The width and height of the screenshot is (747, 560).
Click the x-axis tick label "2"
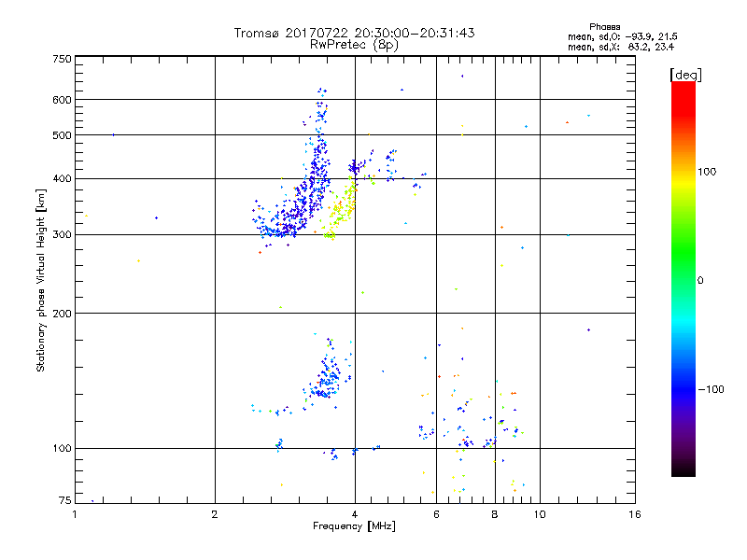pos(215,514)
